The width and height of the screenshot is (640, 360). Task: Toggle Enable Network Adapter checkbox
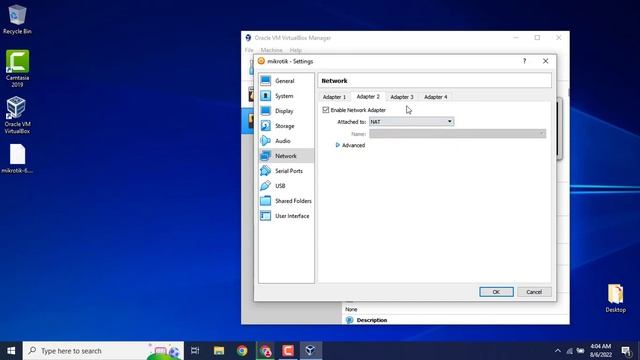[326, 110]
